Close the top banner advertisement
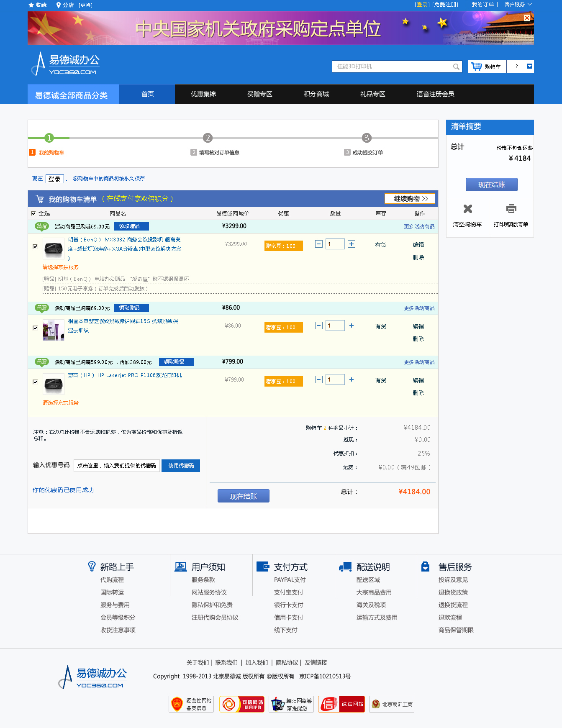Viewport: 562px width, 728px height. point(527,18)
